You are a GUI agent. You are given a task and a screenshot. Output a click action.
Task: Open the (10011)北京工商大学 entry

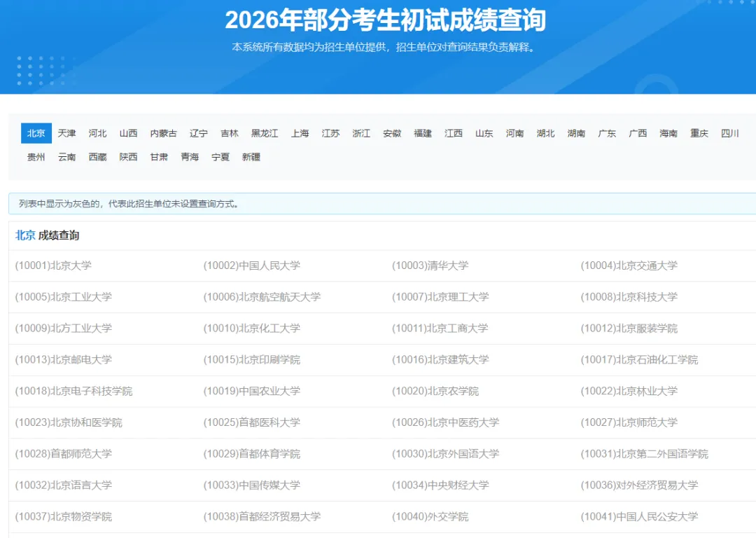(440, 328)
